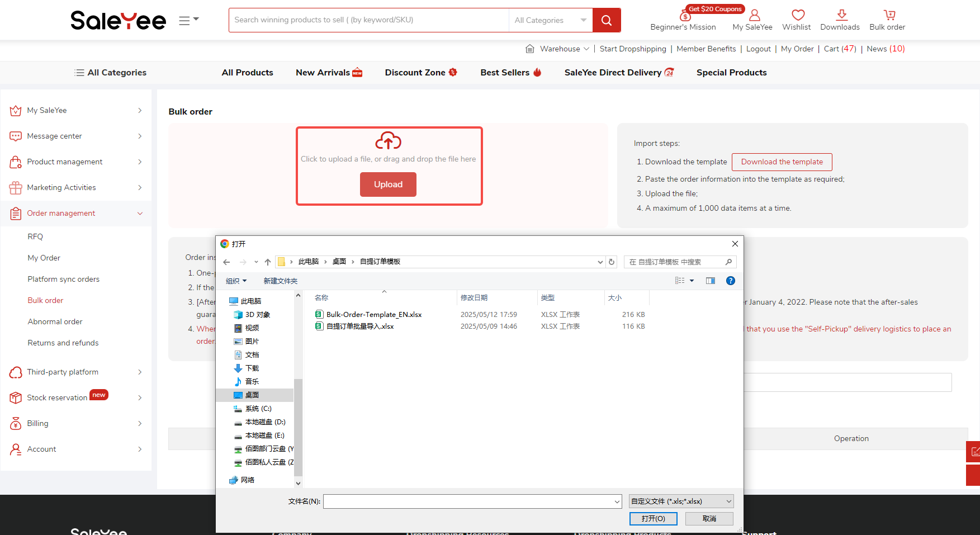Expand the Warehouse dropdown
This screenshot has width=980, height=535.
point(565,49)
